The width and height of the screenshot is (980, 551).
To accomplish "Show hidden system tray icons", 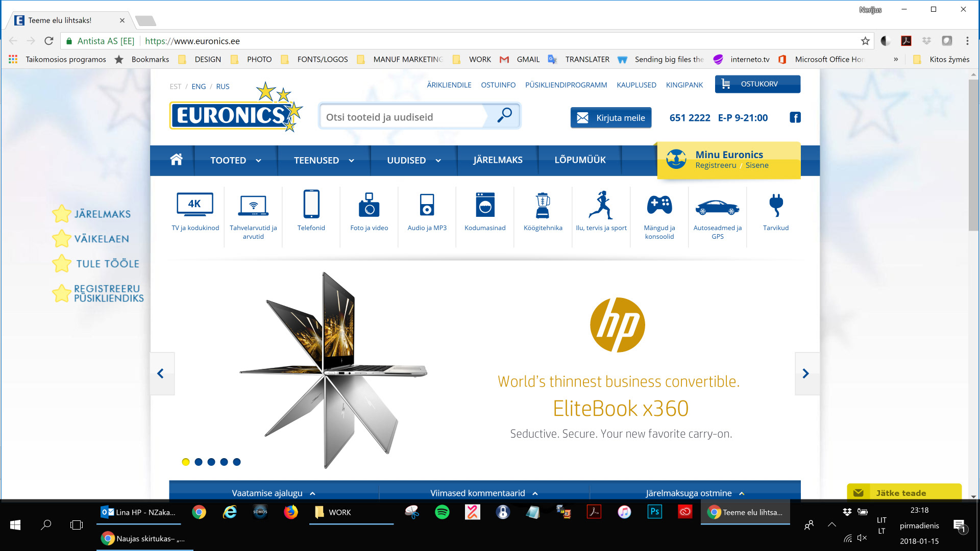I will coord(832,524).
